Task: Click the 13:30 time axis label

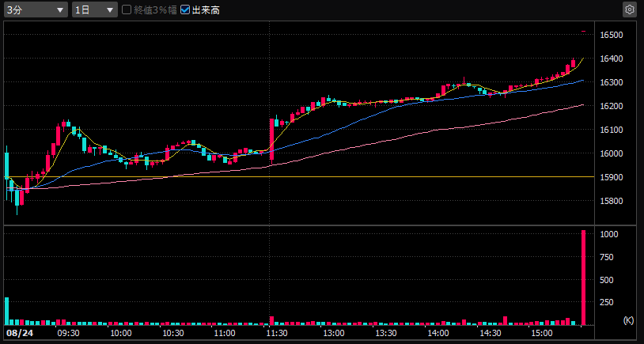Action: 386,333
